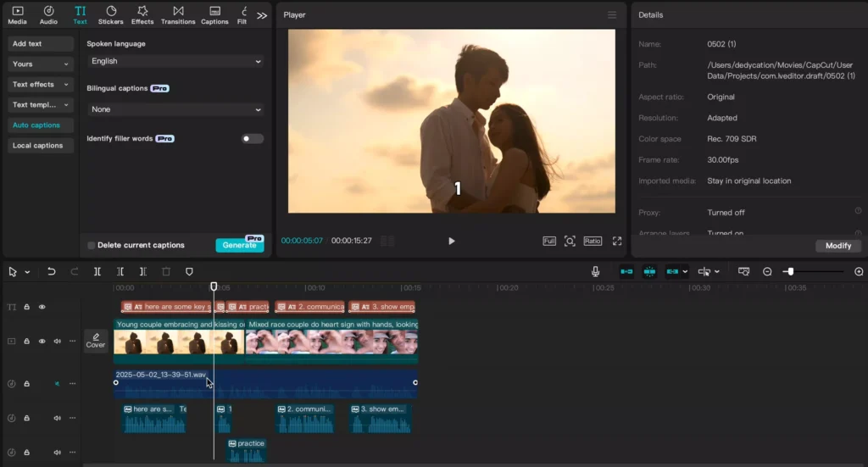Select the '2. communica' caption clip
The height and width of the screenshot is (467, 868).
[x=310, y=307]
